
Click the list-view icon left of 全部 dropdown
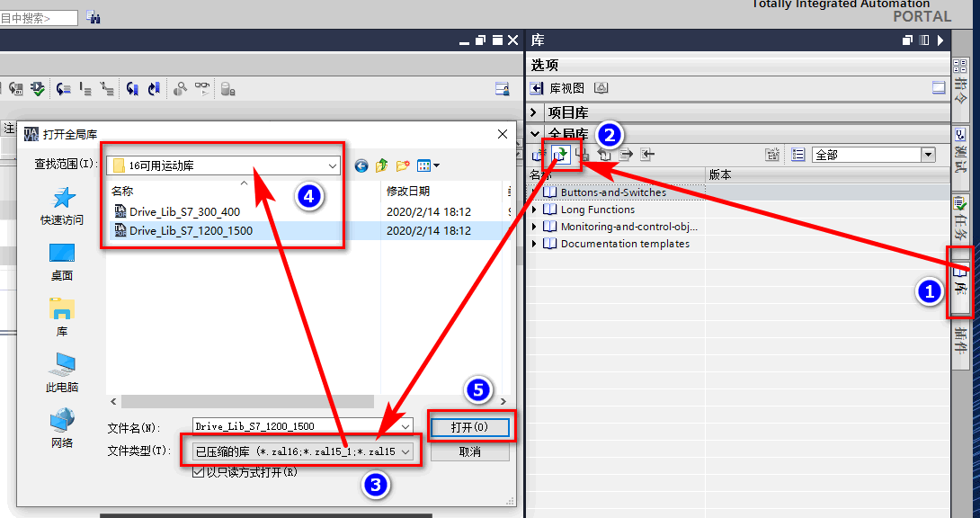click(797, 155)
